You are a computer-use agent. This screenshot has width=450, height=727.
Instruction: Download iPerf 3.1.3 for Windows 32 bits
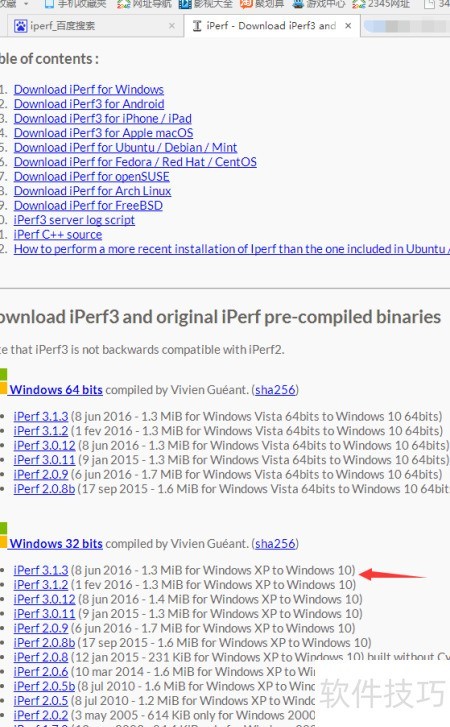pyautogui.click(x=41, y=570)
